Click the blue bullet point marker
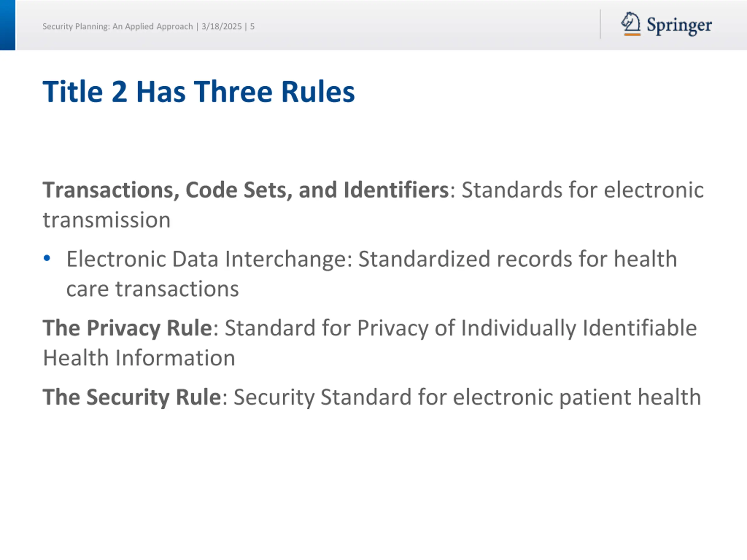 47,259
